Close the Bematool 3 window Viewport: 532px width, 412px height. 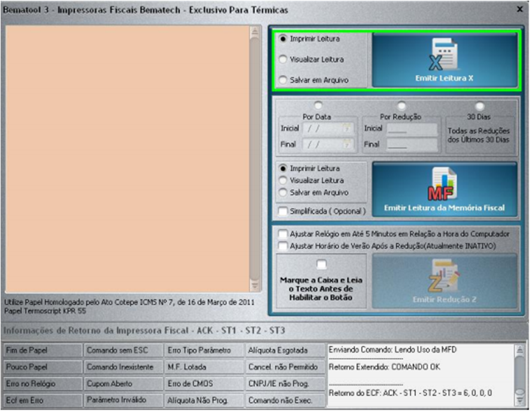pos(519,9)
